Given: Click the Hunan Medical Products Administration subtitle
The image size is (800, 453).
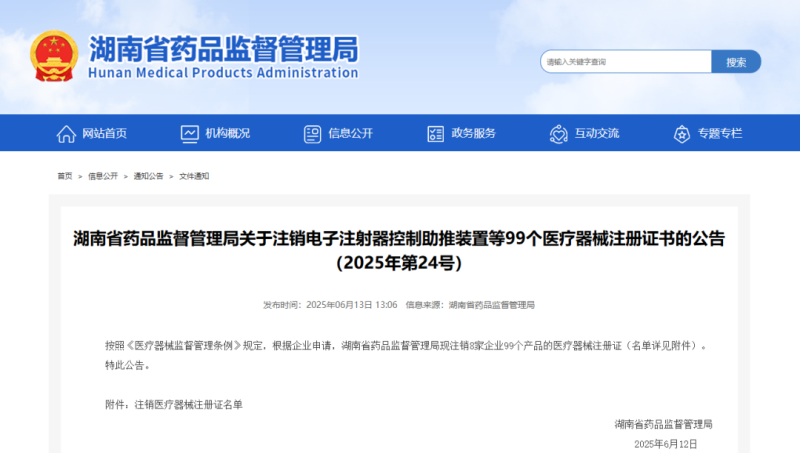Looking at the screenshot, I should [223, 73].
